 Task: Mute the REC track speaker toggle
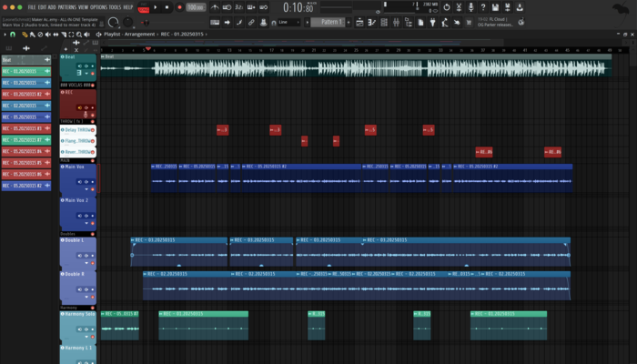80,107
